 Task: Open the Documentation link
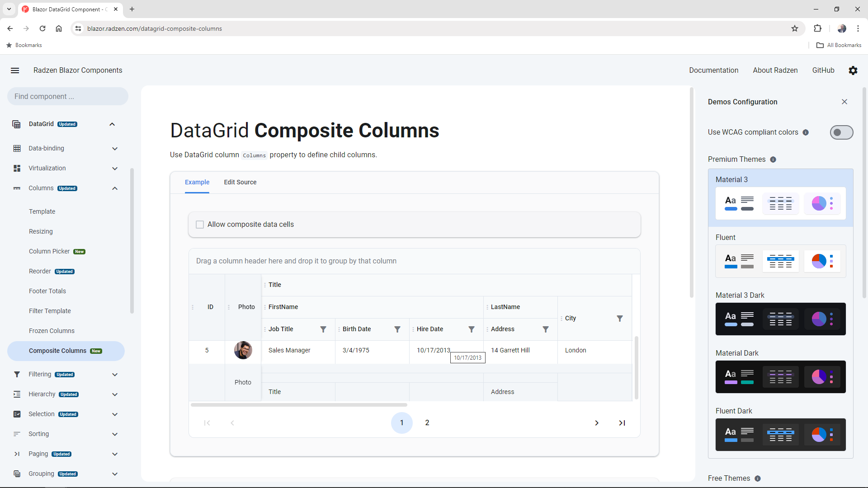click(713, 70)
